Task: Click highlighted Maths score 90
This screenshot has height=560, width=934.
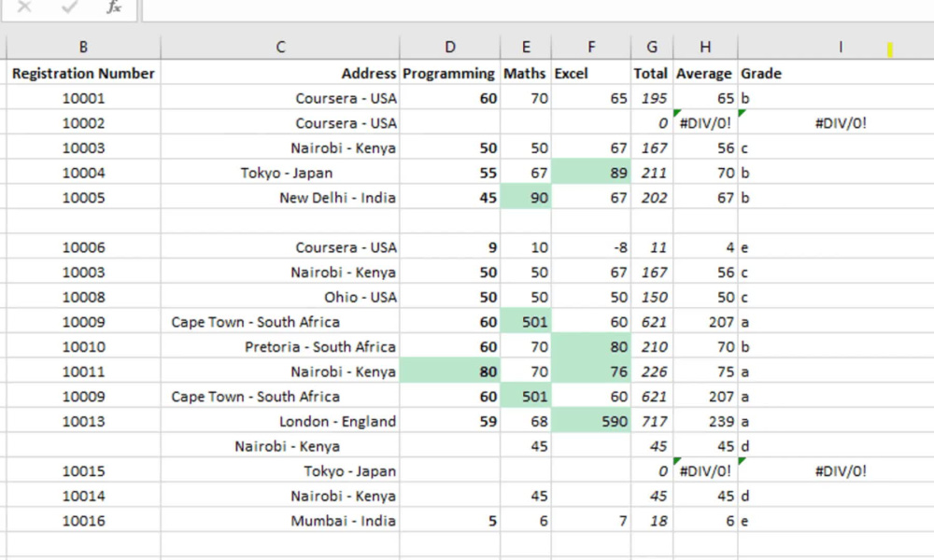Action: pos(526,198)
